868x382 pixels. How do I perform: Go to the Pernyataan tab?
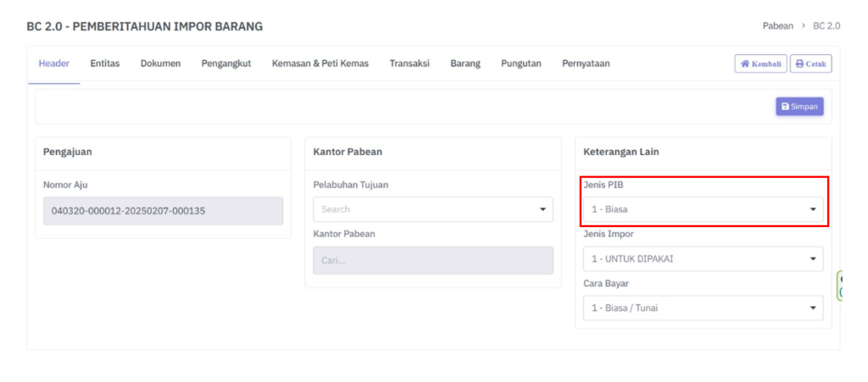click(586, 64)
